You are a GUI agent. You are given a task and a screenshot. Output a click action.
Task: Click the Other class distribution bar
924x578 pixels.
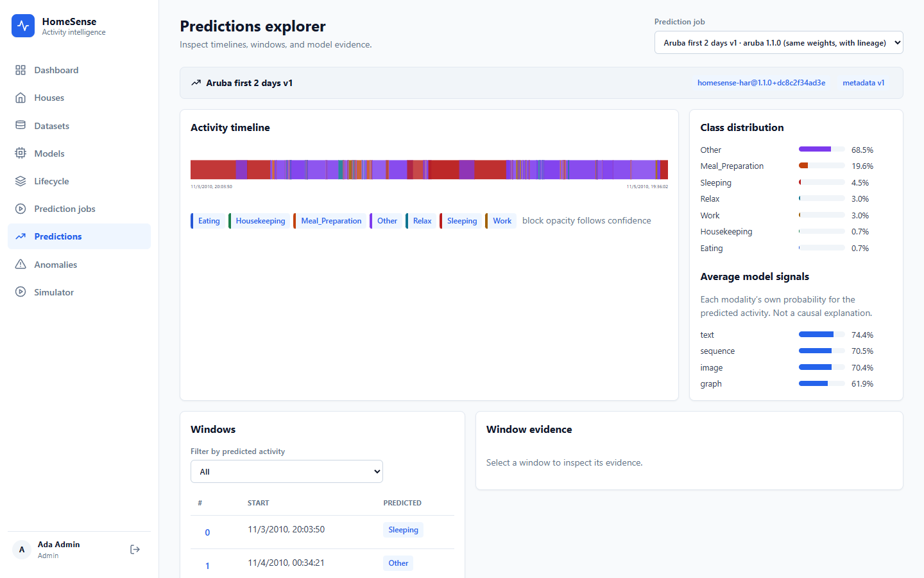pos(822,149)
